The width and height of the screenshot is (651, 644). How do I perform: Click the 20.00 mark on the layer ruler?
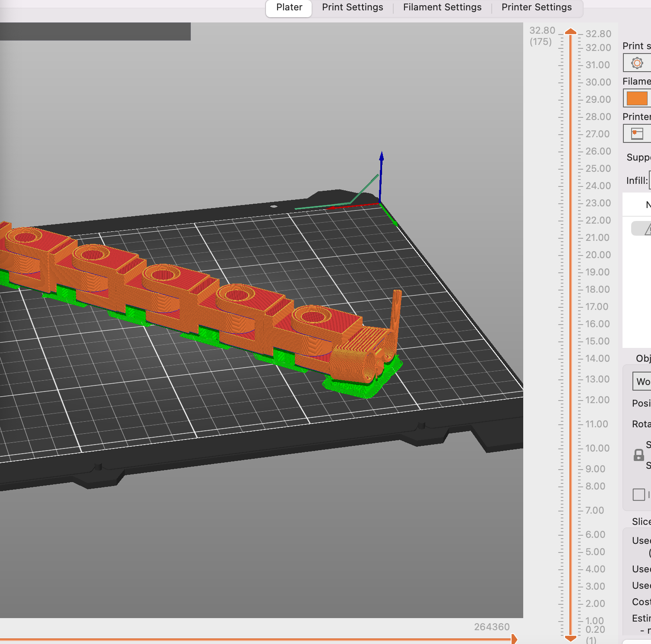(598, 255)
